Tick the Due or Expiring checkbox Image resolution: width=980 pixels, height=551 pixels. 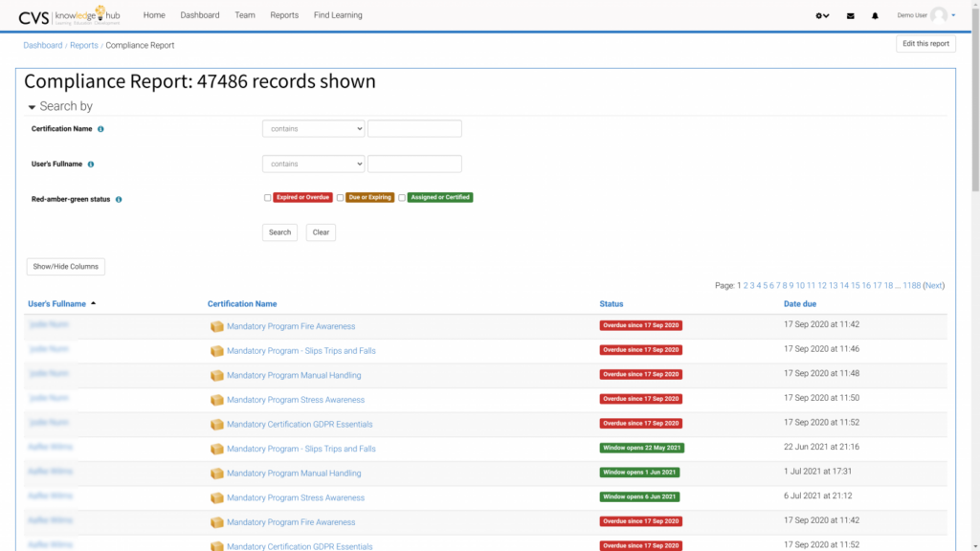coord(340,198)
